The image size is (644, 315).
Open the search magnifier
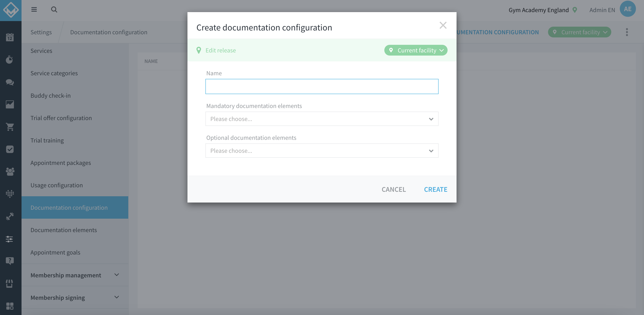click(54, 9)
